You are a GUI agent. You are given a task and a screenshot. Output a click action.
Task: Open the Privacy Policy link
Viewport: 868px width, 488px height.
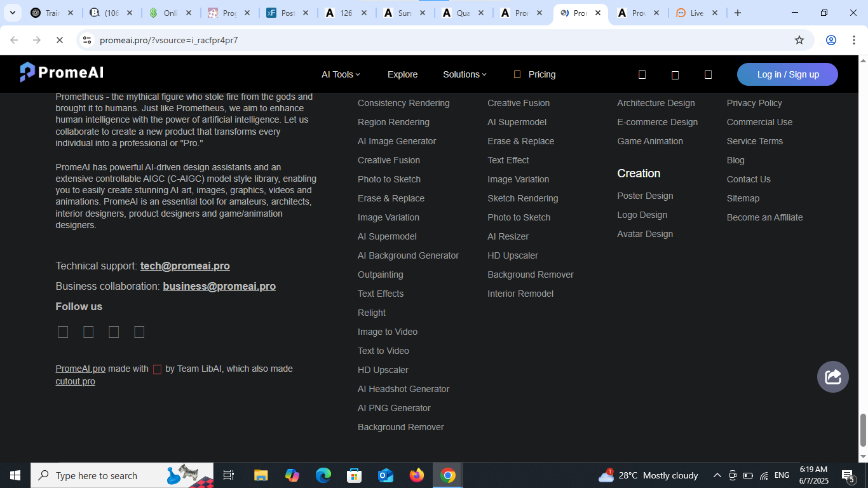coord(754,103)
